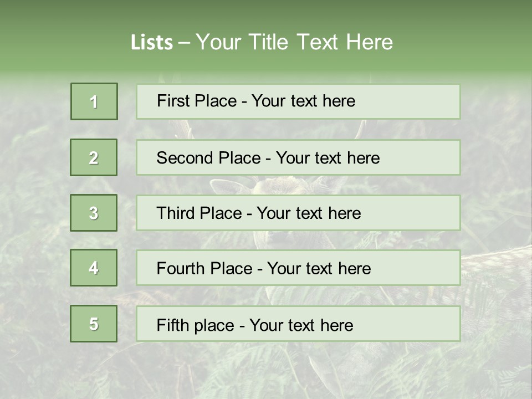
Task: Click the number 3 square
Action: tap(94, 213)
